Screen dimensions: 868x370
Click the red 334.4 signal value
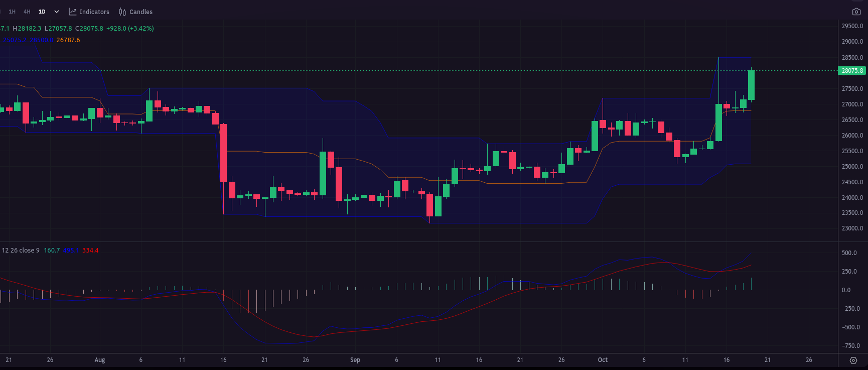click(x=90, y=251)
